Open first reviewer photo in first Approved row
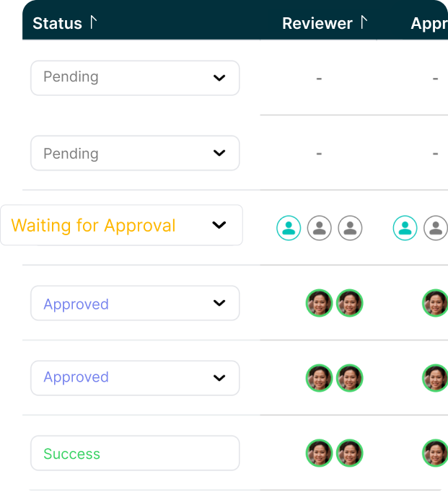Image resolution: width=448 pixels, height=492 pixels. point(319,303)
